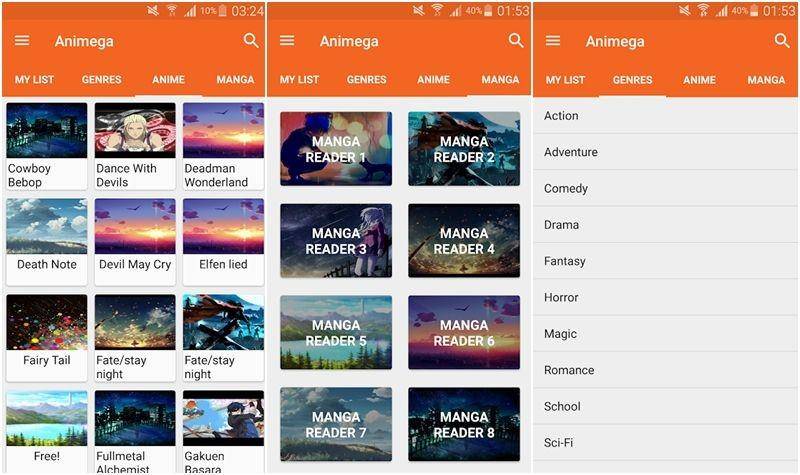This screenshot has width=800, height=475.
Task: Open MY LIST tab in right screen
Action: (565, 80)
